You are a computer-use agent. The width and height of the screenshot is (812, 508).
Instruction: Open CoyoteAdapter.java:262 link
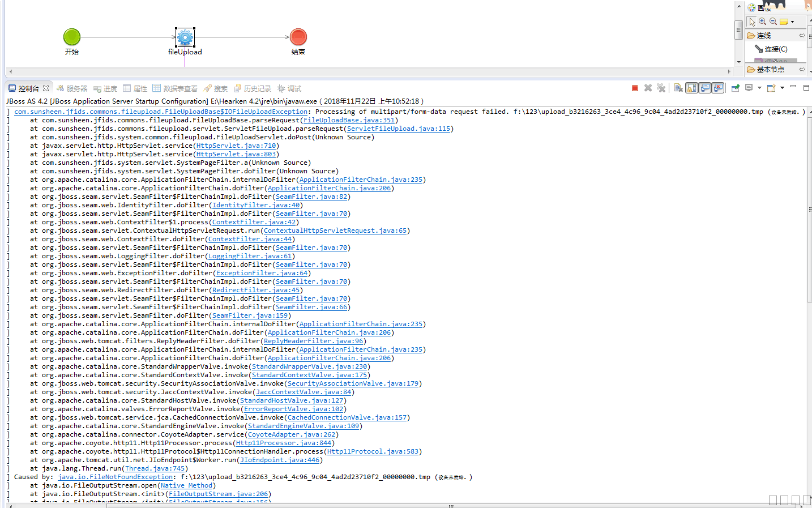pyautogui.click(x=292, y=434)
